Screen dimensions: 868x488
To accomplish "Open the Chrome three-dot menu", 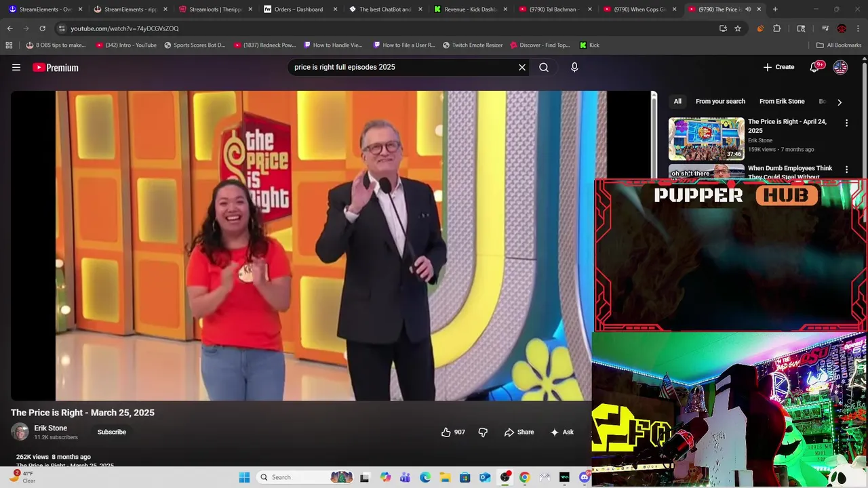I will (x=859, y=28).
